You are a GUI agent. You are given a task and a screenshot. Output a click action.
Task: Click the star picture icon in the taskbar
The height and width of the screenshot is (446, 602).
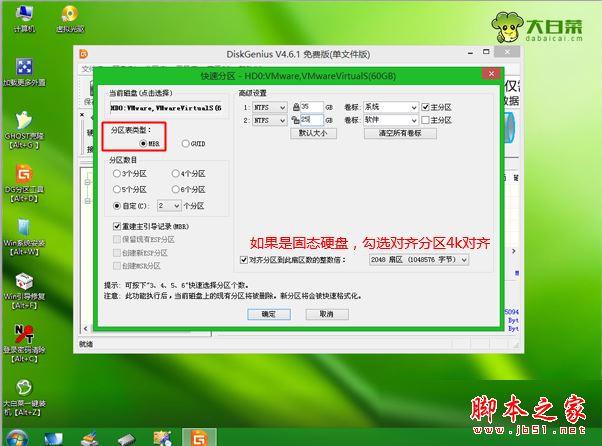pos(162,438)
